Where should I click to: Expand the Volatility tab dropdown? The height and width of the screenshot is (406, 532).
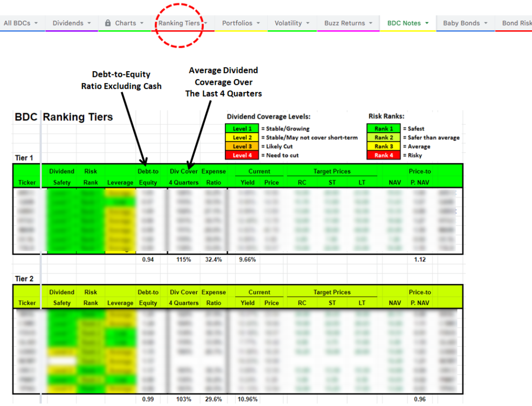tap(307, 23)
